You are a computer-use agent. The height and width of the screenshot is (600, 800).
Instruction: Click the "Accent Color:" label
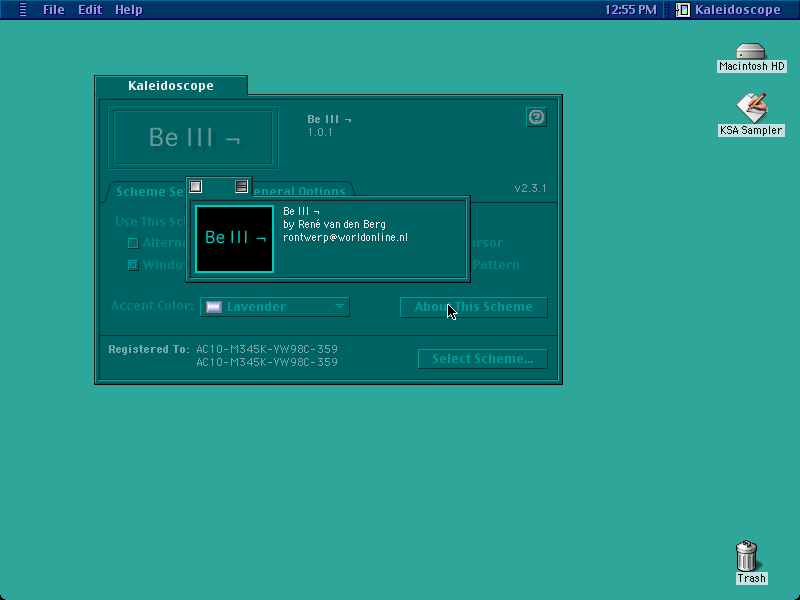(x=152, y=306)
